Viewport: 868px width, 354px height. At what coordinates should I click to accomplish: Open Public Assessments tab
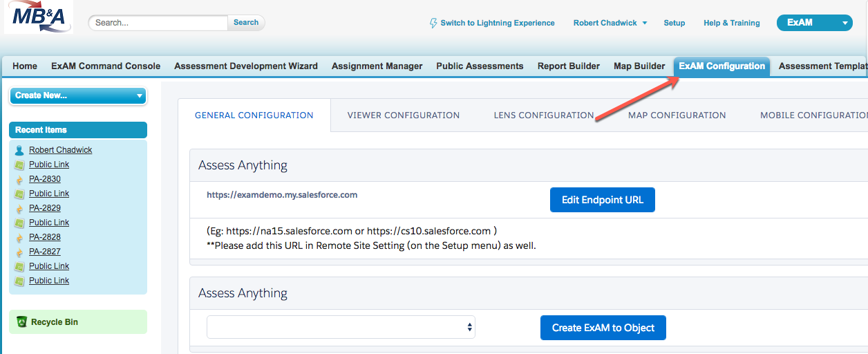pyautogui.click(x=480, y=66)
